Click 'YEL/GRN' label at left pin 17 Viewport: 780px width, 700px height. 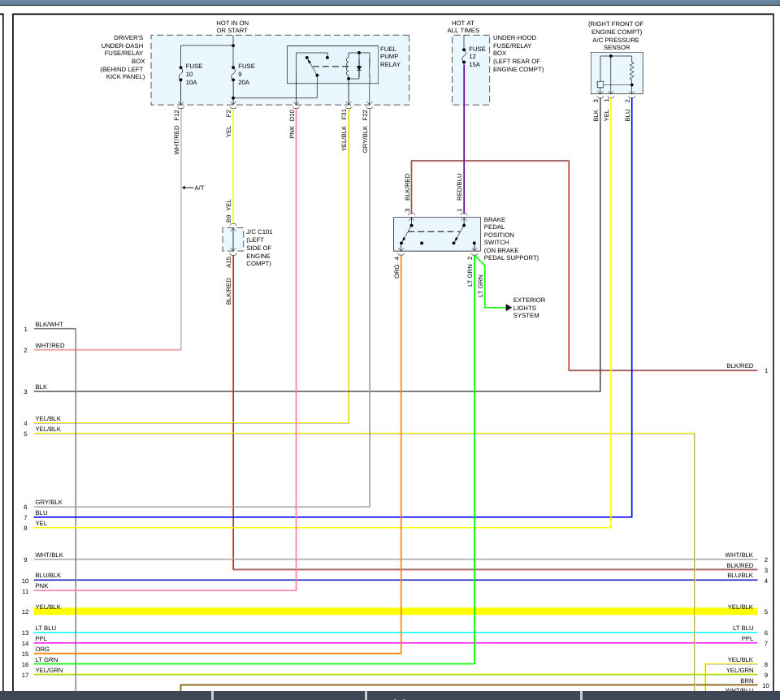[x=50, y=670]
